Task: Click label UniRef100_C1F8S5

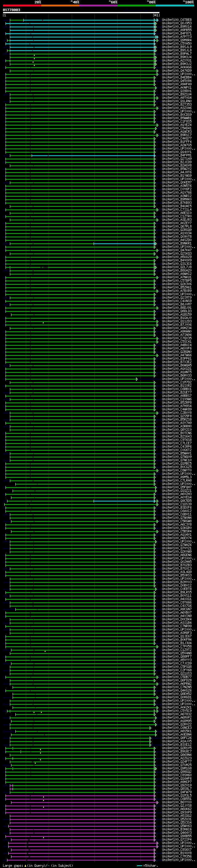Action: pyautogui.click(x=177, y=121)
